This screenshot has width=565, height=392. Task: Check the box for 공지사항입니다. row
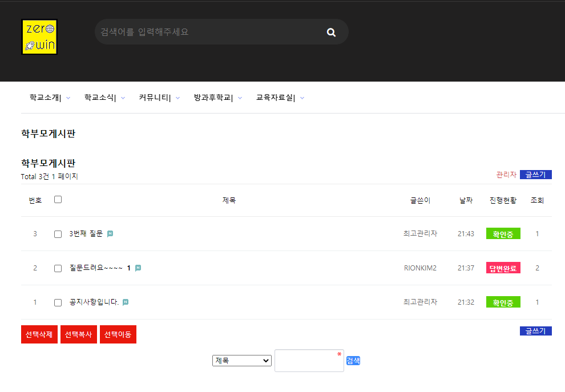click(58, 302)
